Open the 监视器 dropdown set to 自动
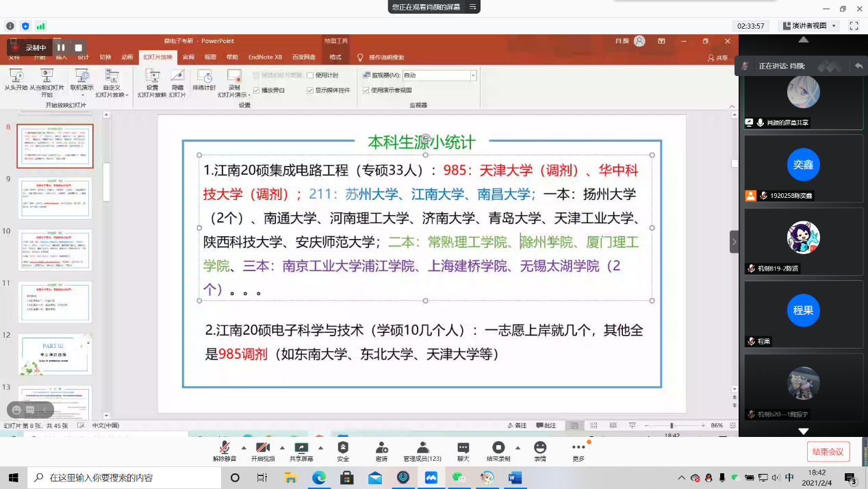The width and height of the screenshot is (868, 489). coord(473,75)
